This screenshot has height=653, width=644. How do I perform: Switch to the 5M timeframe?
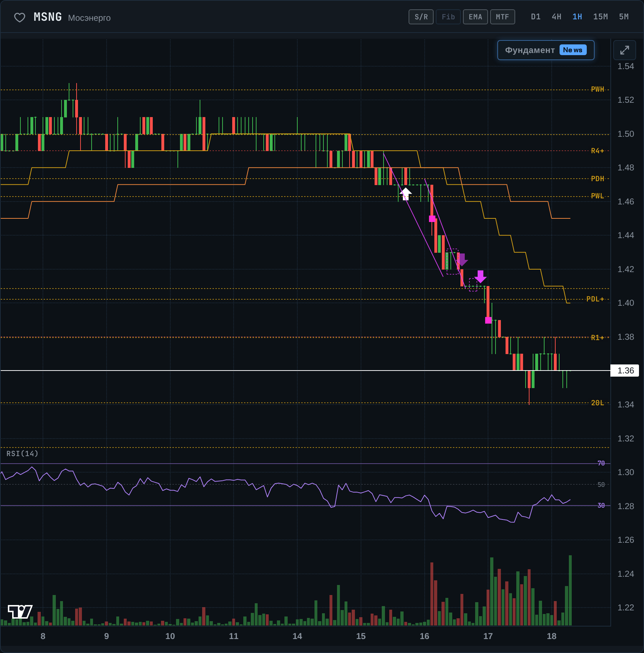pyautogui.click(x=624, y=17)
